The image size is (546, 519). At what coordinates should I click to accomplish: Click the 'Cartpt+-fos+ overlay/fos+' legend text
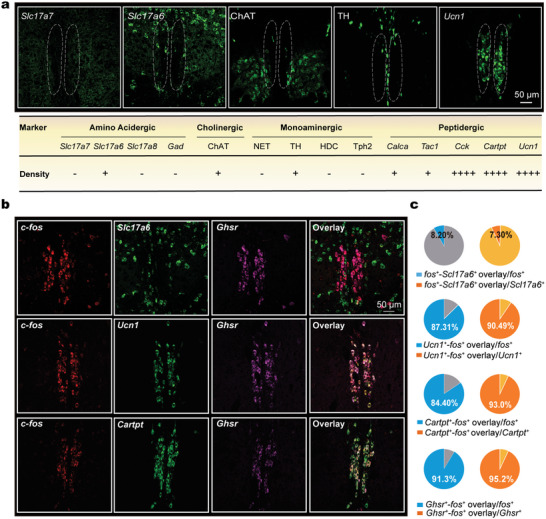(x=471, y=423)
